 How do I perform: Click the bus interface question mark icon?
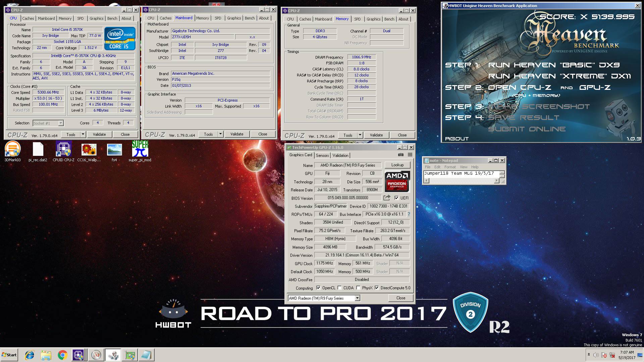coord(409,214)
